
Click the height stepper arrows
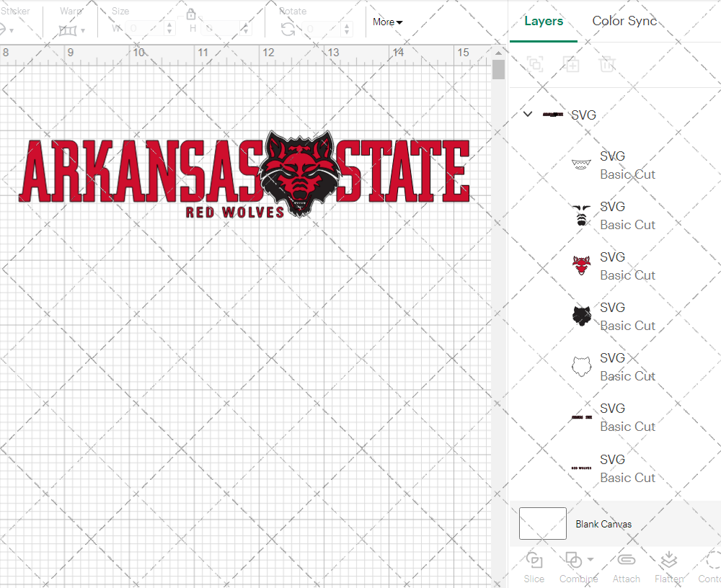tap(246, 29)
